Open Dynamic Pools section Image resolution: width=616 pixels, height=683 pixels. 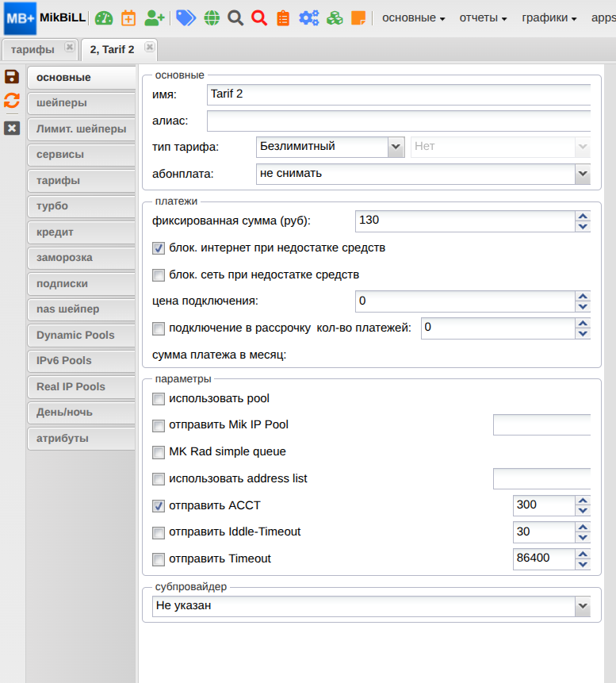[x=82, y=336]
